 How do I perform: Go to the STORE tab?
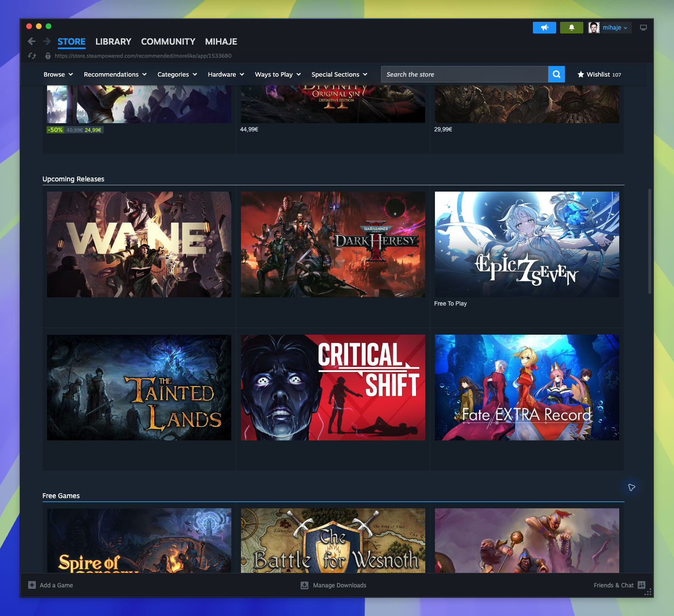pos(71,42)
